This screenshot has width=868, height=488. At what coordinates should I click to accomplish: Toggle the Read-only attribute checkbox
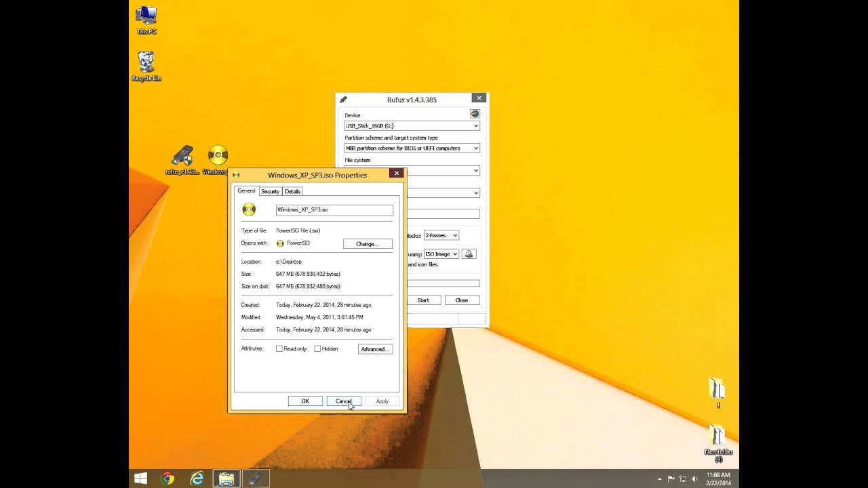click(x=279, y=348)
